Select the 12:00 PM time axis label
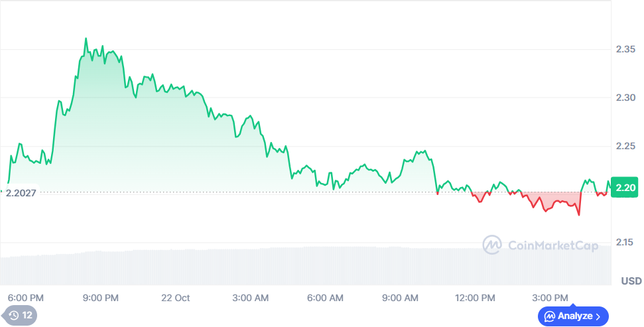 pos(476,298)
